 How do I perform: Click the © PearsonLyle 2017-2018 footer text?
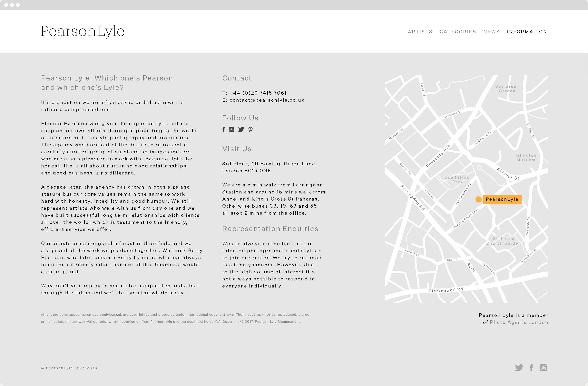(69, 368)
